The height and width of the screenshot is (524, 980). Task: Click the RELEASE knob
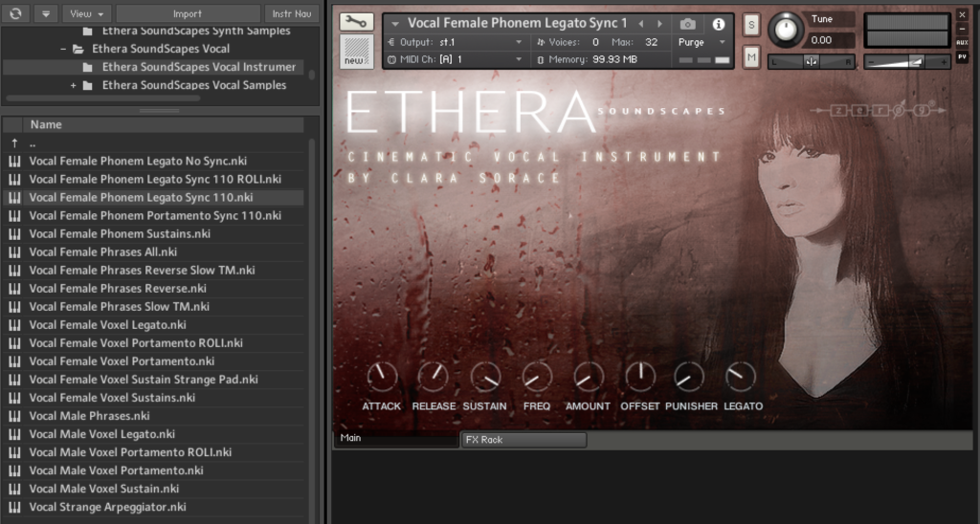[434, 377]
